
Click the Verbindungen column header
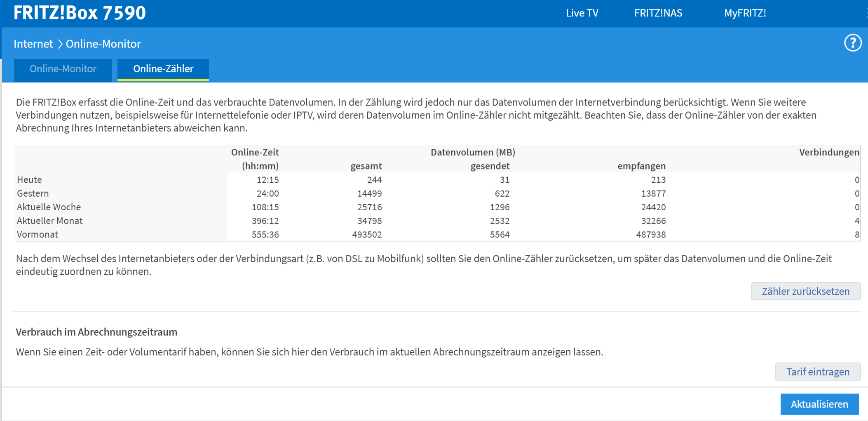pyautogui.click(x=829, y=152)
